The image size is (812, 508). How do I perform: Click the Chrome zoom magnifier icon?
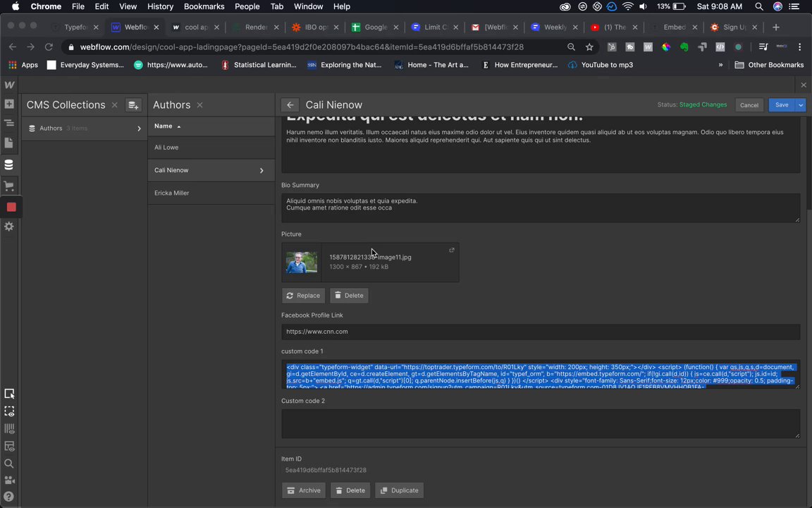tap(571, 47)
